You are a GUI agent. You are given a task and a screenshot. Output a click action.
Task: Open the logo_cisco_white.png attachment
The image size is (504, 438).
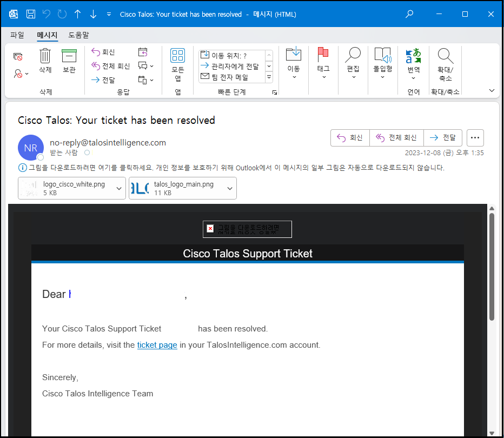66,188
